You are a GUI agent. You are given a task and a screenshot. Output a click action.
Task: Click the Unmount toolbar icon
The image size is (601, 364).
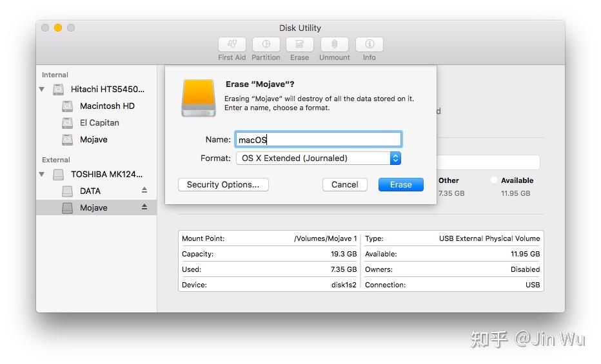click(x=335, y=44)
